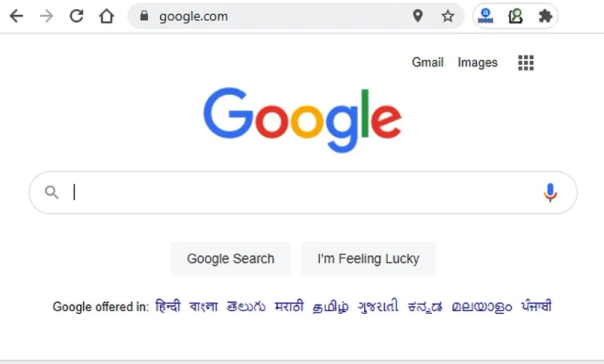The width and height of the screenshot is (604, 364).
Task: Click the location pin icon in address bar
Action: coord(418,16)
